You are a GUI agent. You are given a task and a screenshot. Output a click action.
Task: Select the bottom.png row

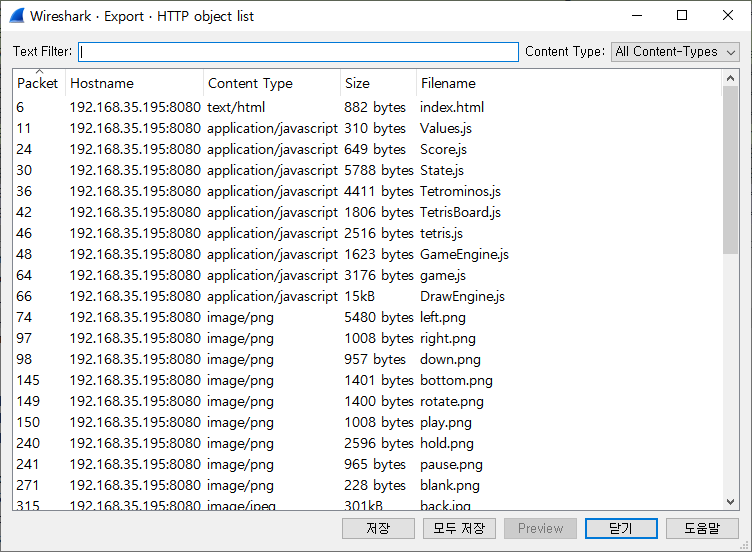coord(367,380)
